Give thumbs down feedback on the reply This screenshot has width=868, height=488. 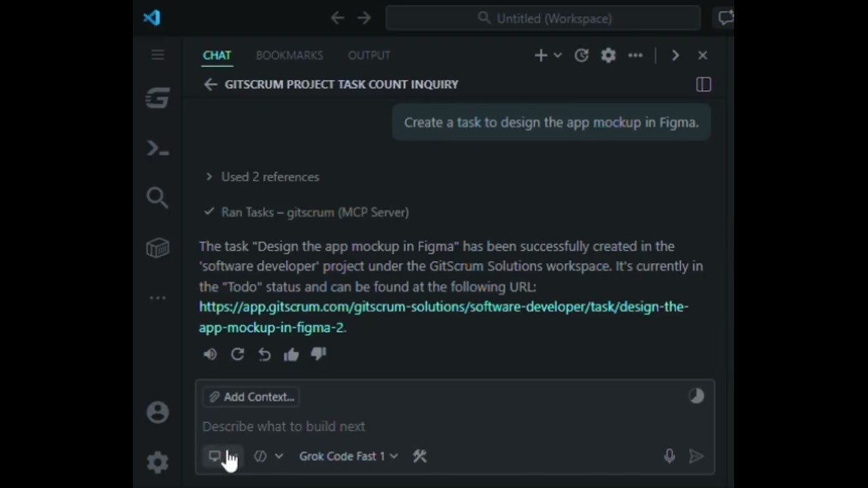pyautogui.click(x=318, y=354)
